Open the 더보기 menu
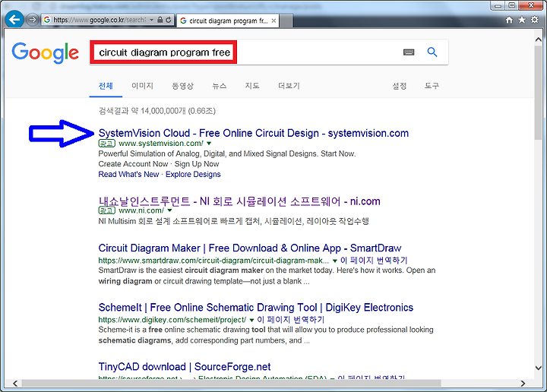Screen dimensions: 547x392 click(289, 86)
